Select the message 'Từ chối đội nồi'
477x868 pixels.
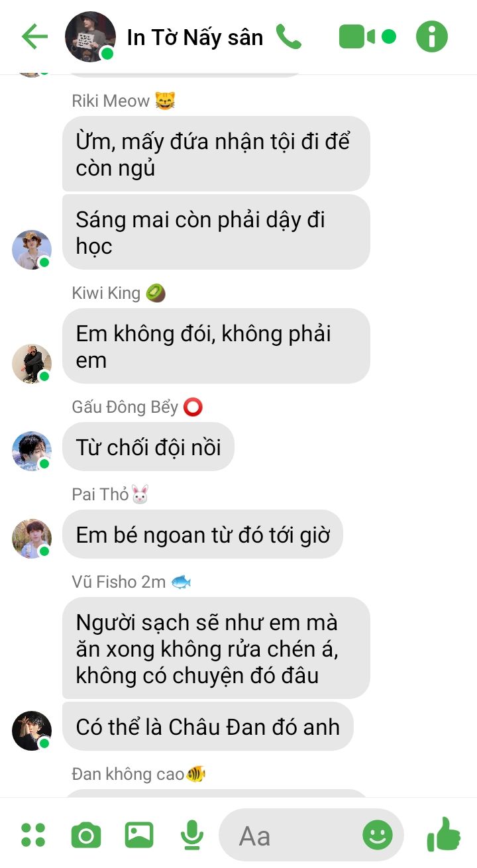(148, 447)
